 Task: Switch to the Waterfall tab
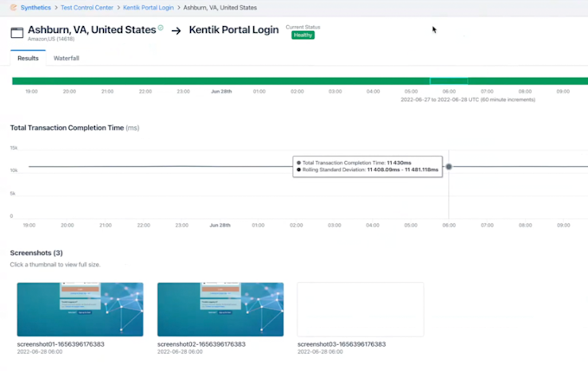(67, 58)
